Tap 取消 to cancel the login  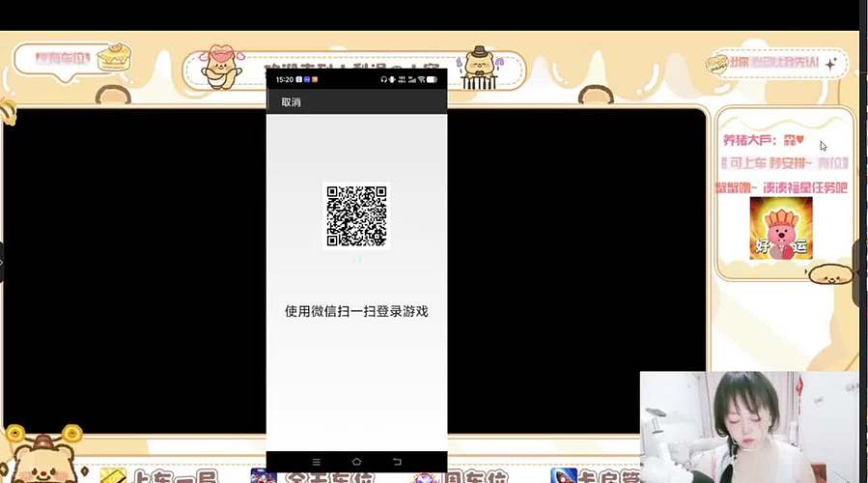pyautogui.click(x=291, y=102)
